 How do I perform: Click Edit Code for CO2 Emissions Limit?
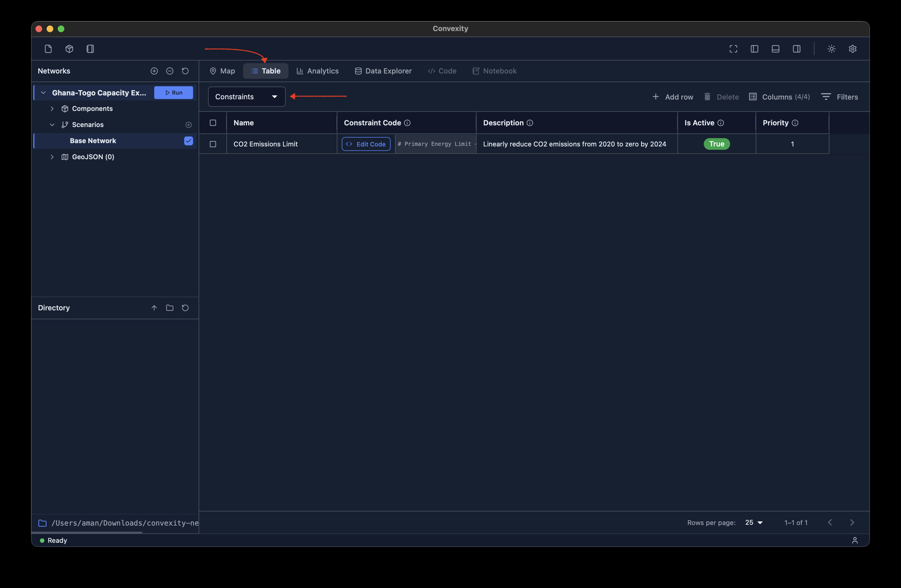366,144
